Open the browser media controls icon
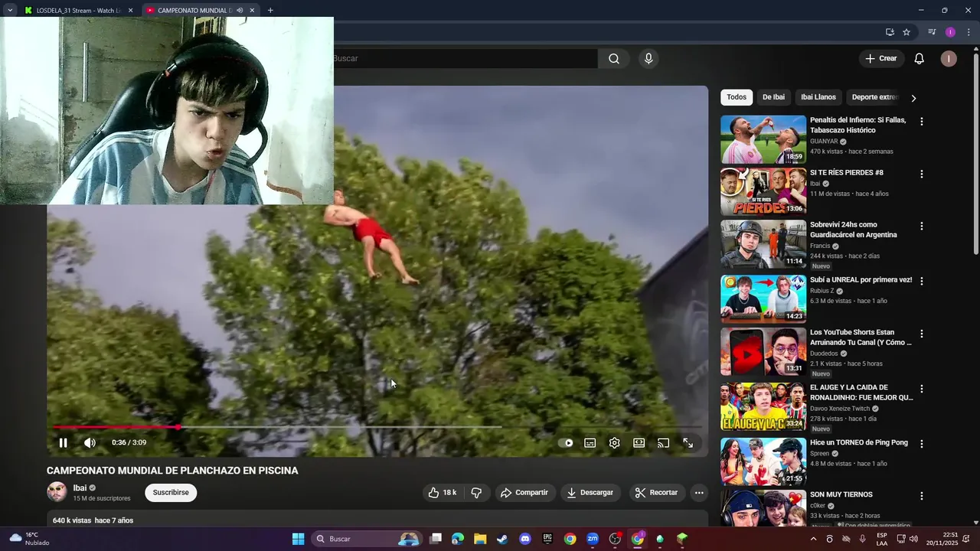980x551 pixels. pyautogui.click(x=932, y=32)
